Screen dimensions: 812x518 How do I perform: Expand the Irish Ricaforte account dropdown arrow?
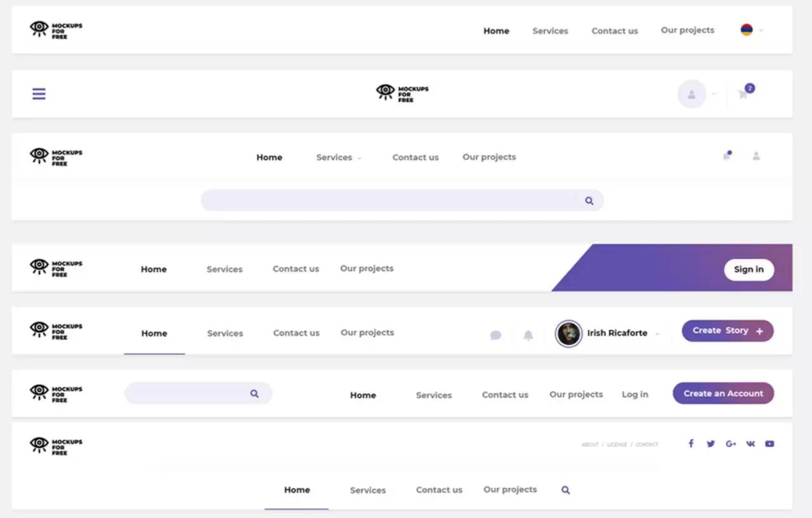[657, 334]
